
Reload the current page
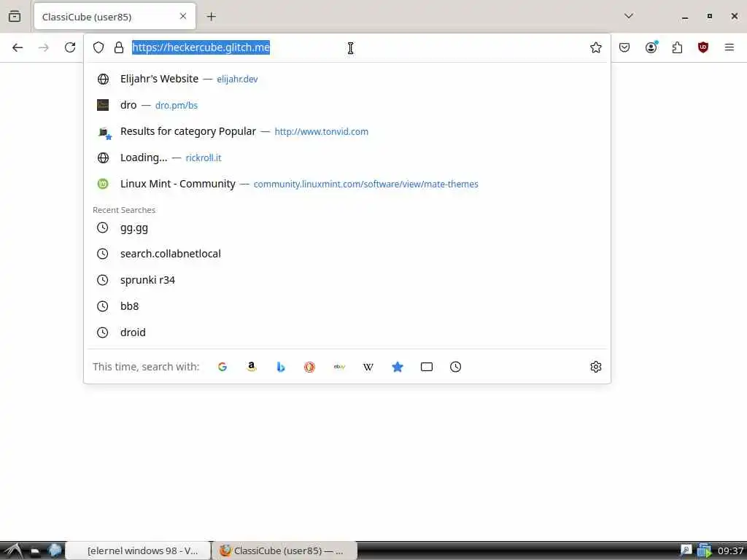pos(70,47)
